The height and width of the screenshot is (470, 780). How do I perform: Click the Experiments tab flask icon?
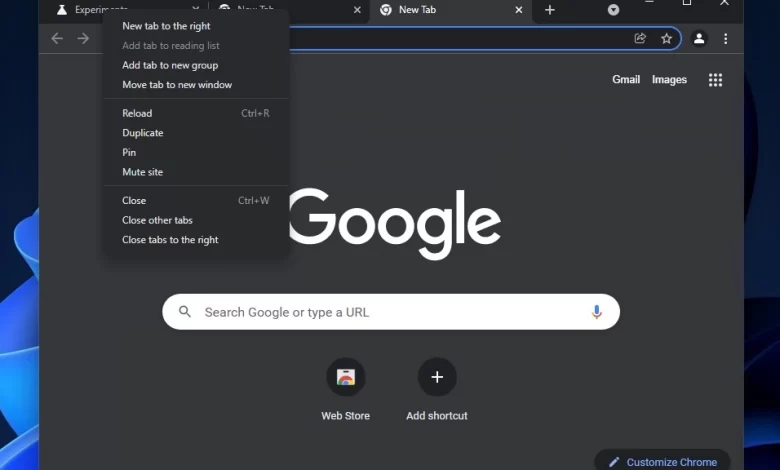click(x=62, y=10)
